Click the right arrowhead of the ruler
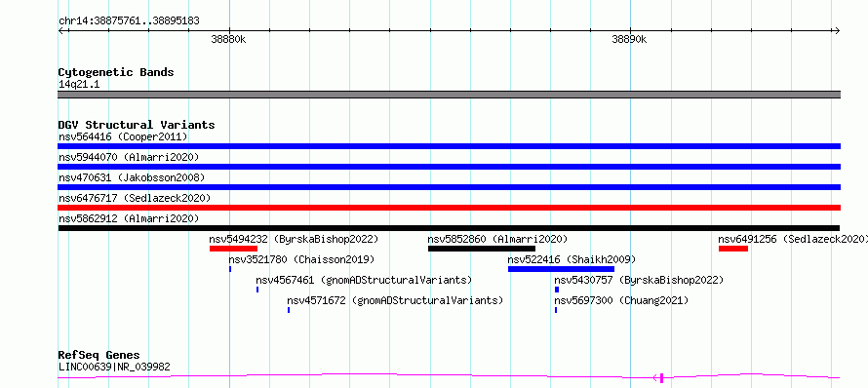The width and height of the screenshot is (868, 388). (x=837, y=30)
